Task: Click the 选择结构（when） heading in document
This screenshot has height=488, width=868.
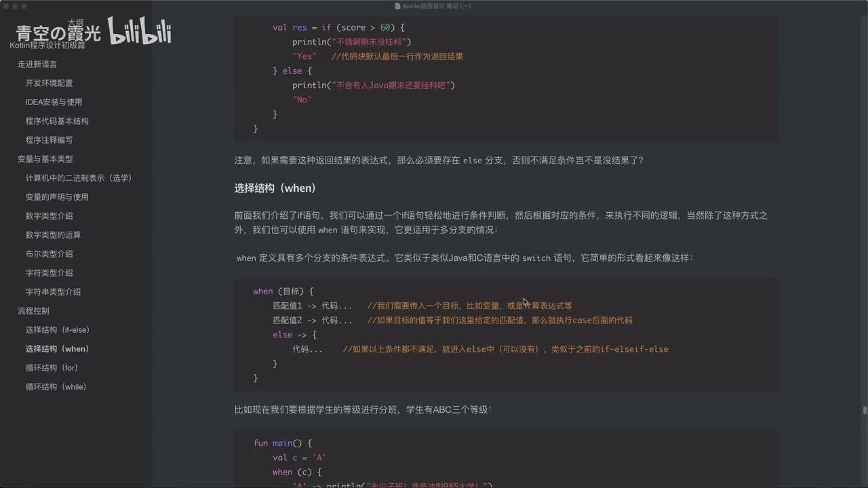Action: 275,188
